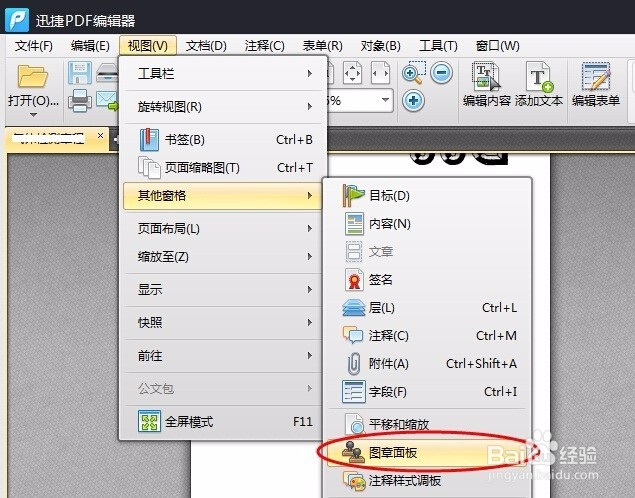The image size is (635, 498).
Task: Click the Save floppy disk icon
Action: pos(79,73)
